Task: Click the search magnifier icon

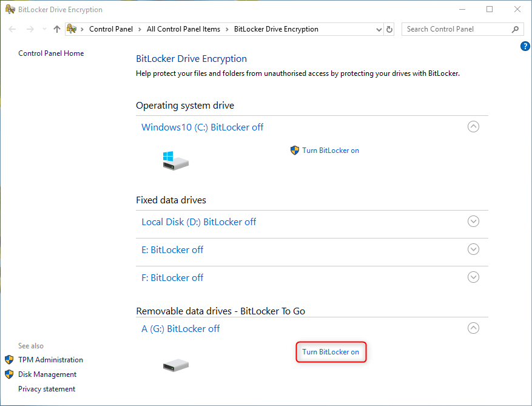Action: coord(516,29)
